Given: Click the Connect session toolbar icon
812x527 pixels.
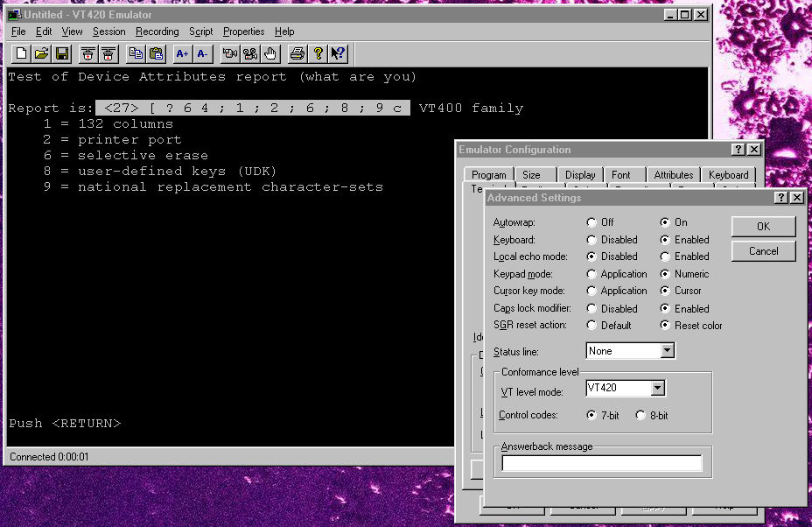Looking at the screenshot, I should coord(88,53).
